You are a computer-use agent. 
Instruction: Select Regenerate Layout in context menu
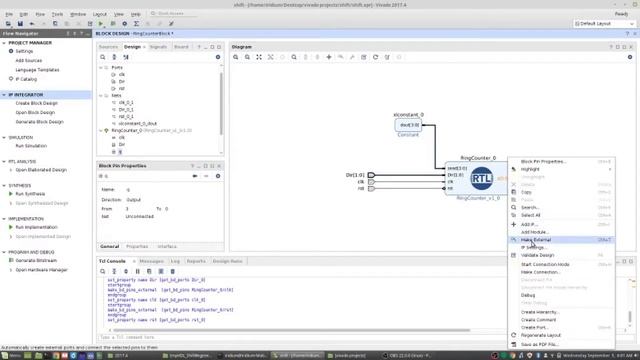click(x=562, y=335)
